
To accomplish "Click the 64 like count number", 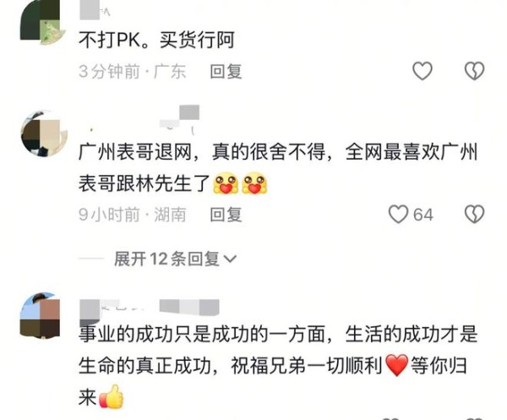I will [x=423, y=215].
